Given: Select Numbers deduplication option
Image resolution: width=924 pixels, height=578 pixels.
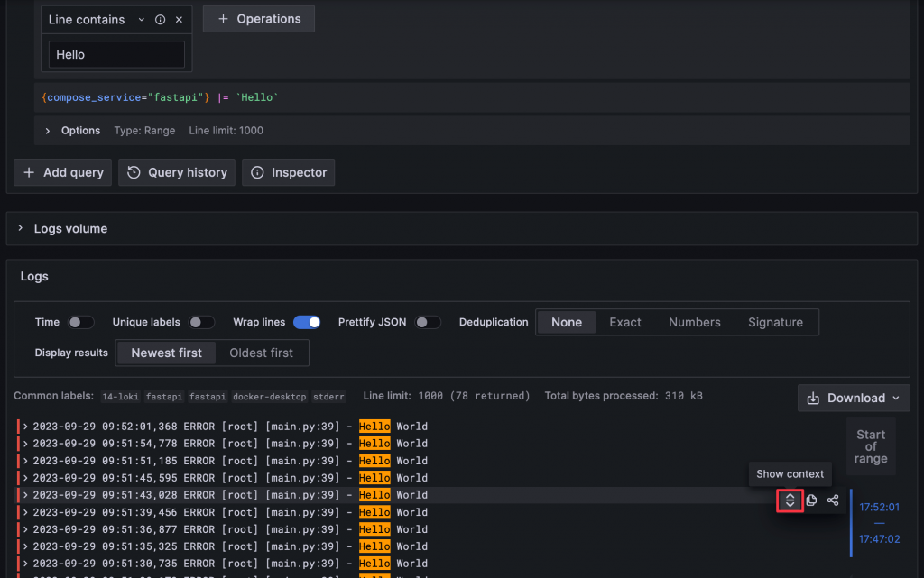Looking at the screenshot, I should point(694,323).
